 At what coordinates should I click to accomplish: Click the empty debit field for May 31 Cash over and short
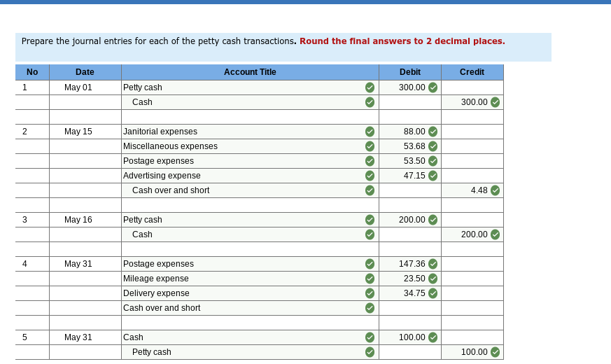click(x=410, y=308)
